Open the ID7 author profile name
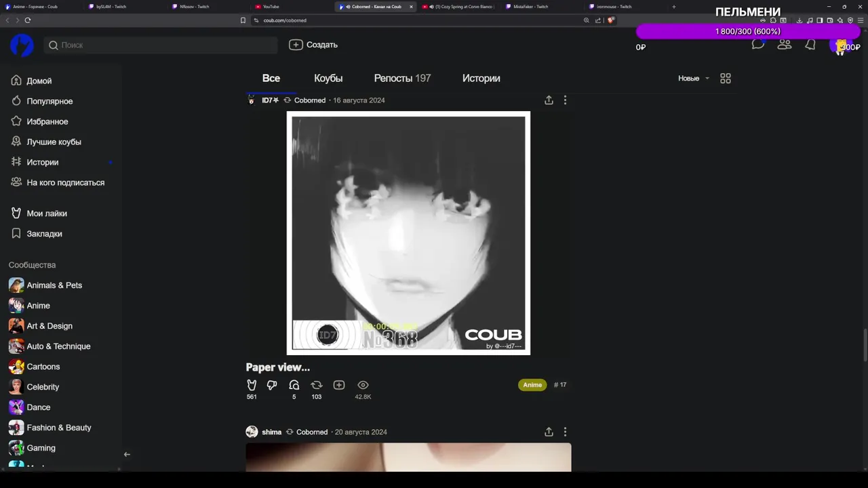868x488 pixels. tap(271, 100)
